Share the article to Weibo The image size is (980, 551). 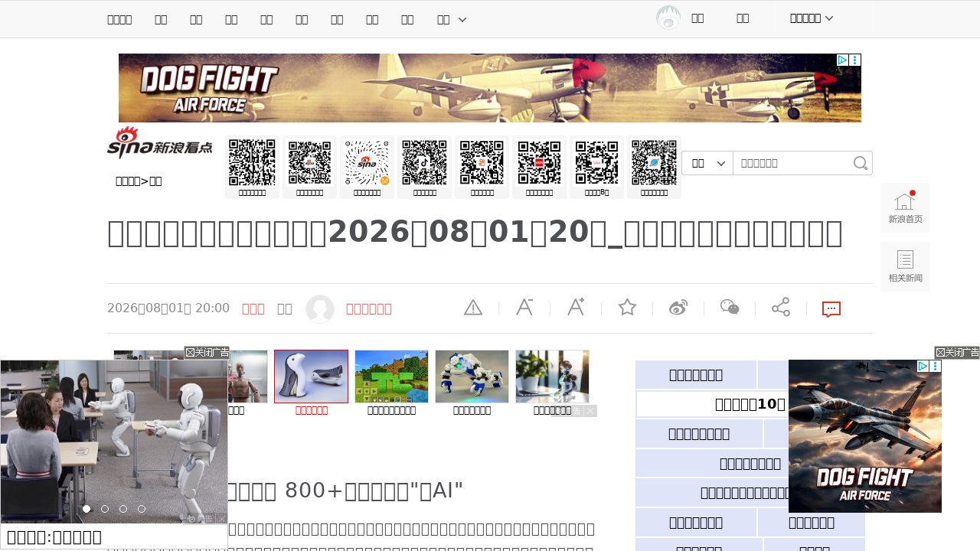coord(678,308)
